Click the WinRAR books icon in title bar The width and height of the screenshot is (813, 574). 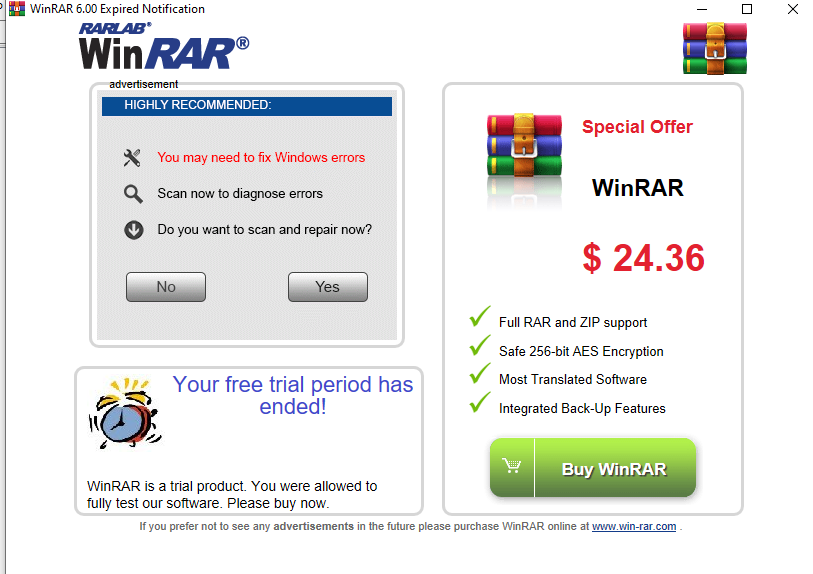point(17,8)
